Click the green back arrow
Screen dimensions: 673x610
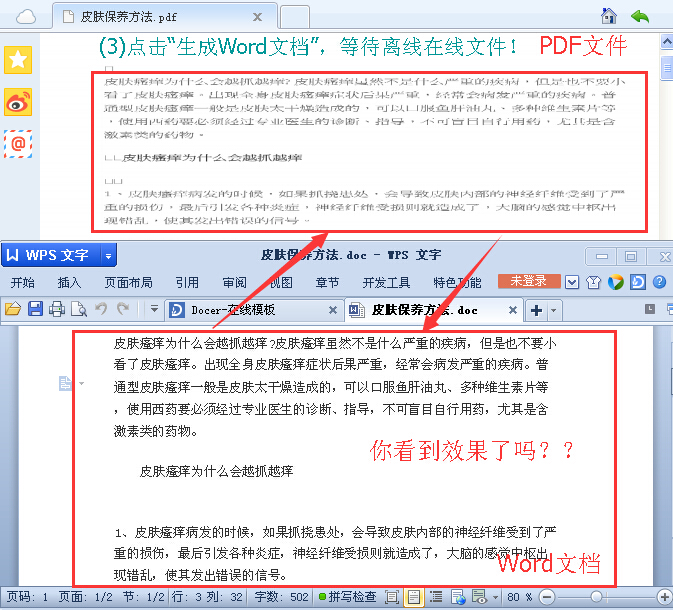click(640, 17)
